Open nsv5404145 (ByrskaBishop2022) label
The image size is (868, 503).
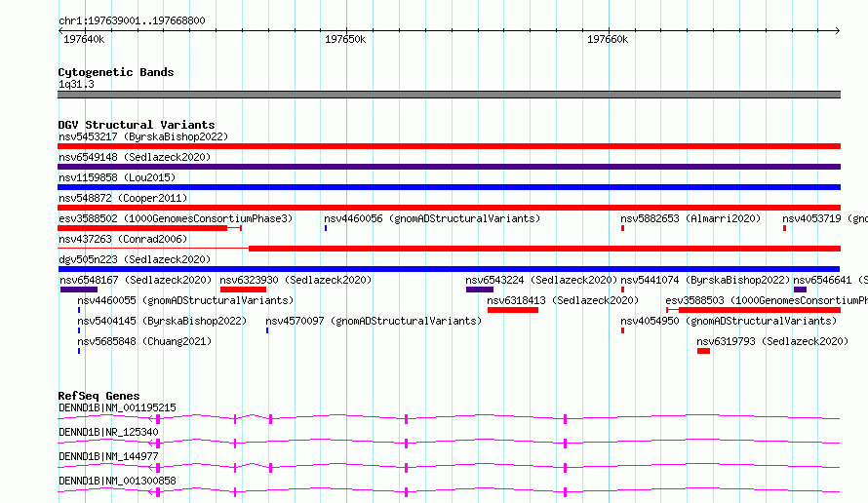162,321
